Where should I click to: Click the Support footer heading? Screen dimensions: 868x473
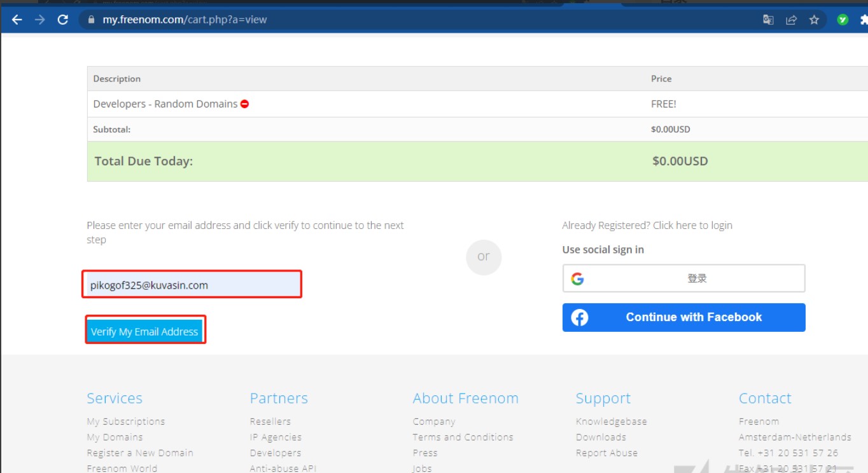tap(603, 399)
